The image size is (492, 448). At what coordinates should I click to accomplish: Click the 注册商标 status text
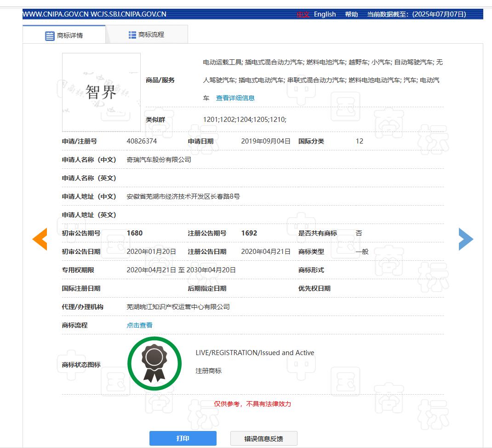point(208,371)
